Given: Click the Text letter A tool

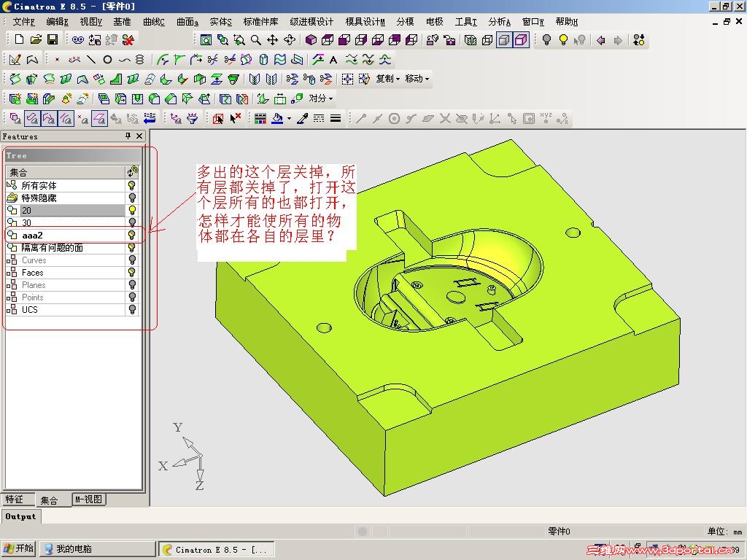Looking at the screenshot, I should pos(333,60).
